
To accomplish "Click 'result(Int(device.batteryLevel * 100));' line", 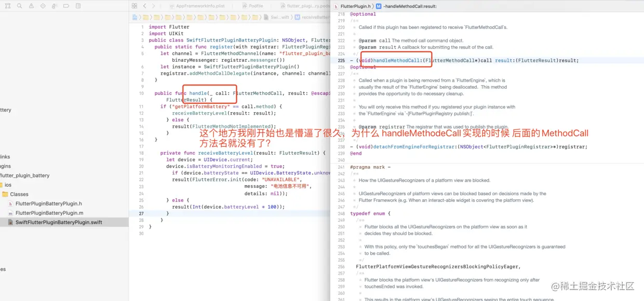I will coord(229,207).
